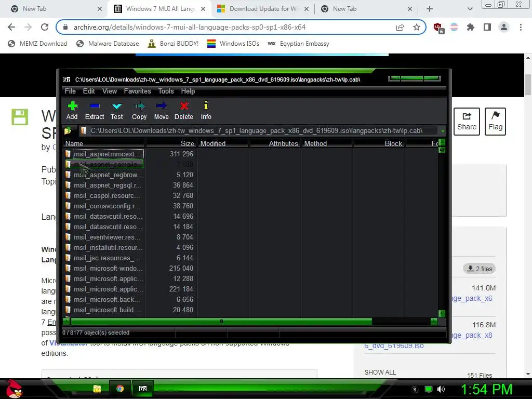Select msil_aspnet_regsql.r folder row
The image size is (532, 399).
tap(104, 185)
